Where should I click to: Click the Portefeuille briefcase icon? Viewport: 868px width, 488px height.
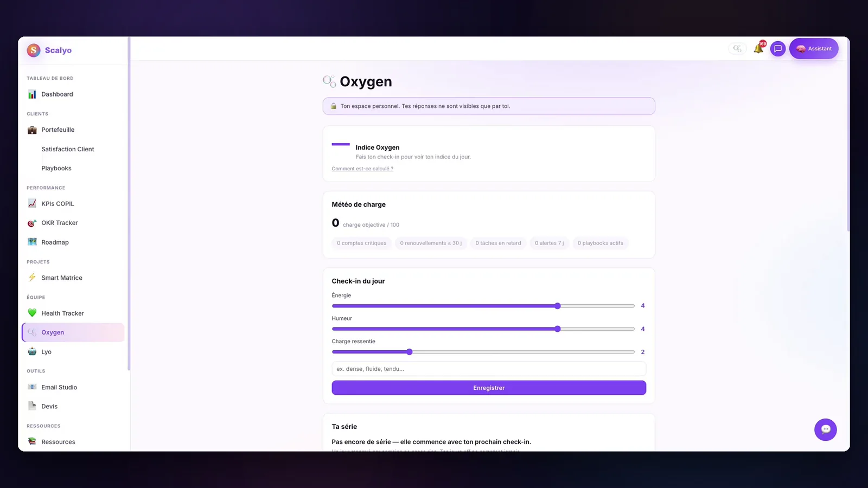click(32, 130)
